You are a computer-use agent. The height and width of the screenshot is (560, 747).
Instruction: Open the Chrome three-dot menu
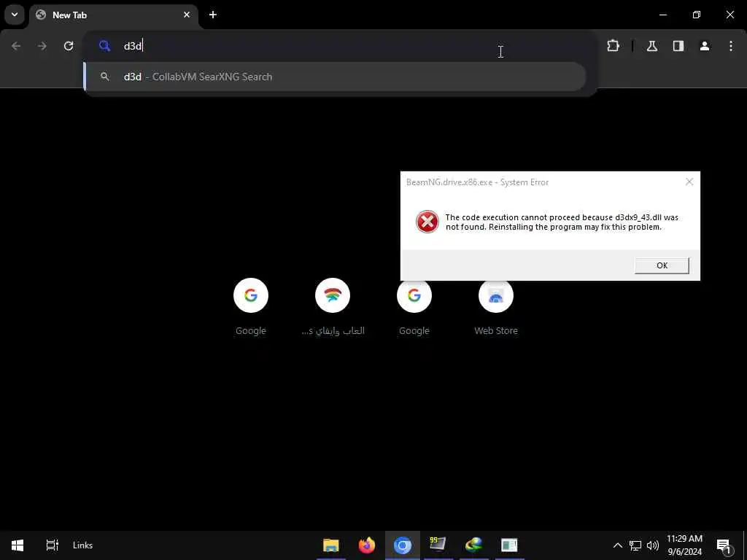coord(731,46)
